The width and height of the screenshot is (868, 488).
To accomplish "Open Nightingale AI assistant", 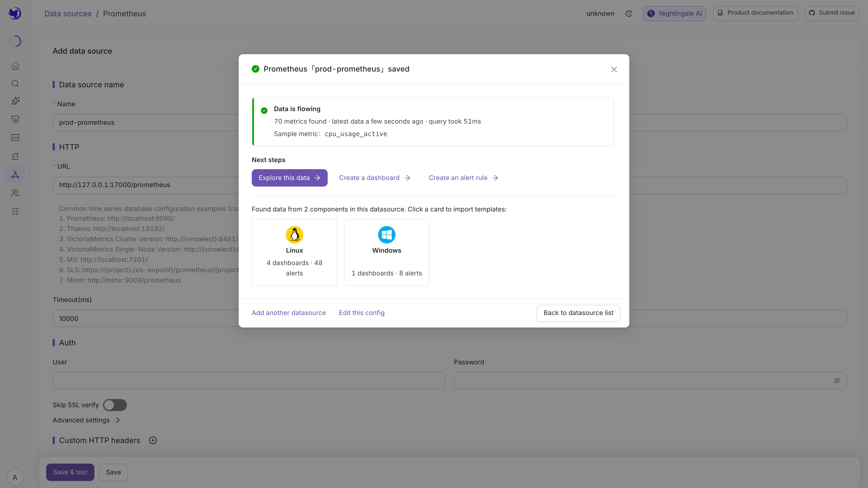I will coord(674,14).
